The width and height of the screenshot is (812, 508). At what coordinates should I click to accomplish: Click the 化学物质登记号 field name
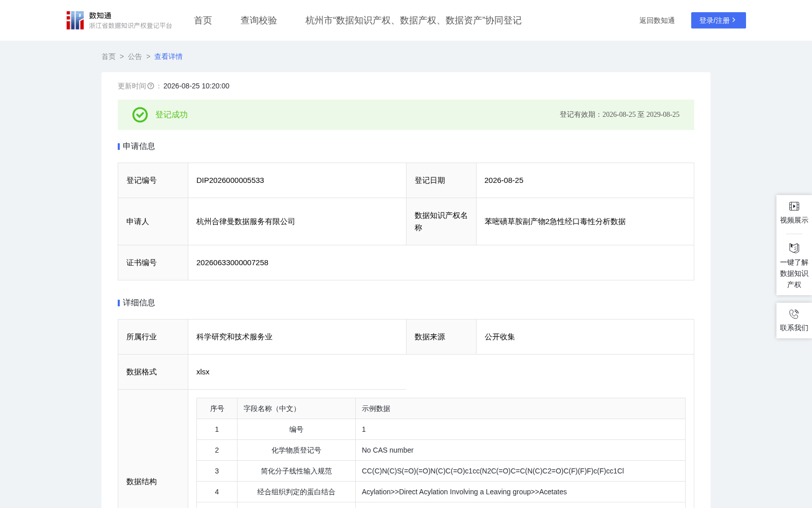pos(296,450)
